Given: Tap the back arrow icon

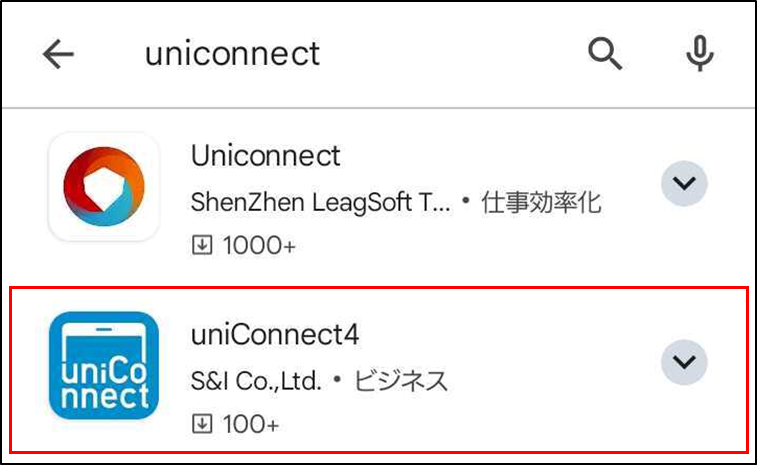Looking at the screenshot, I should pyautogui.click(x=58, y=54).
